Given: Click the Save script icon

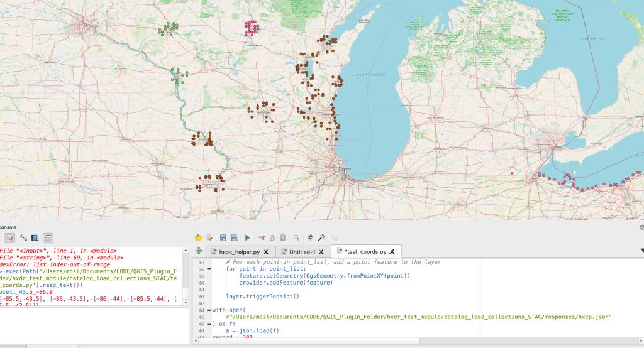Looking at the screenshot, I should point(223,237).
